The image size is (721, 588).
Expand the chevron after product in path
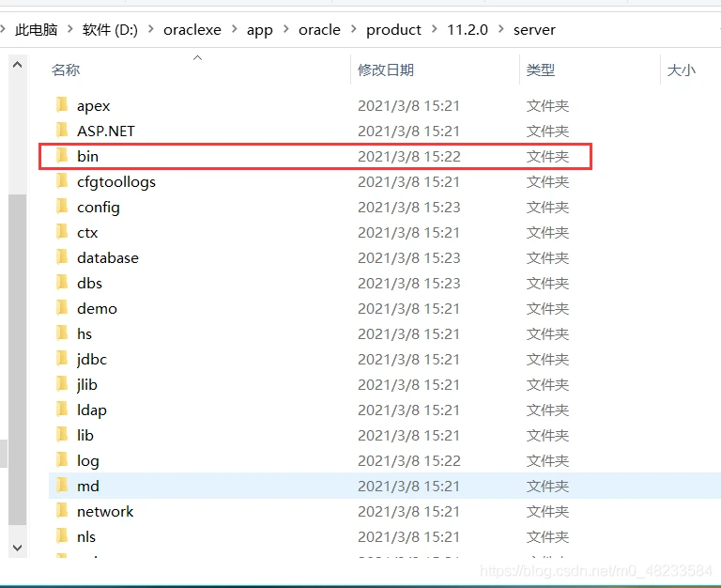435,30
